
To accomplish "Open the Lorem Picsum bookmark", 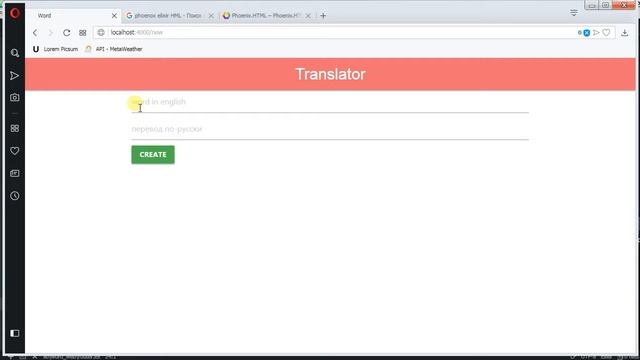I will click(x=56, y=49).
